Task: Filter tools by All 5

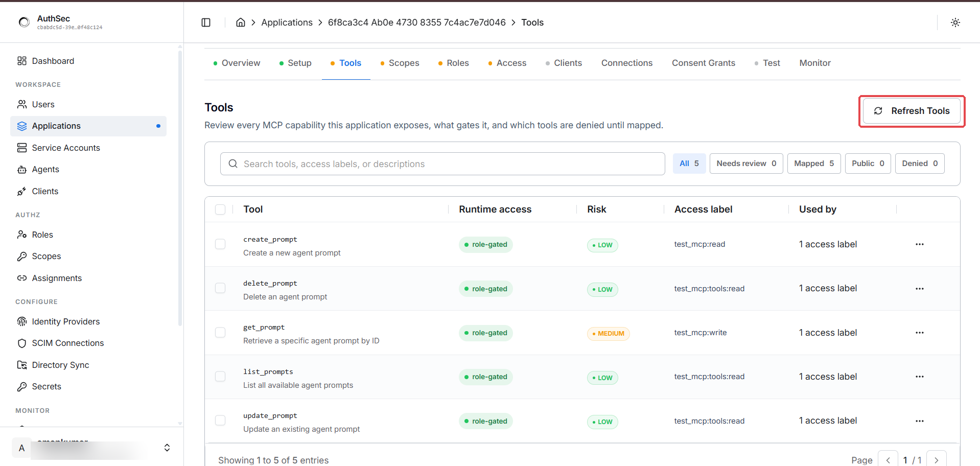Action: click(x=689, y=164)
